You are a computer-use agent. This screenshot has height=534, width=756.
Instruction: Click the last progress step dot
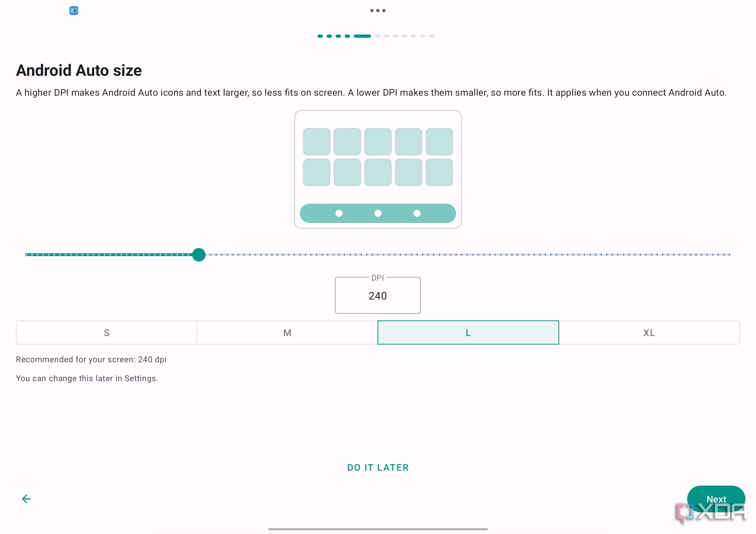point(432,36)
